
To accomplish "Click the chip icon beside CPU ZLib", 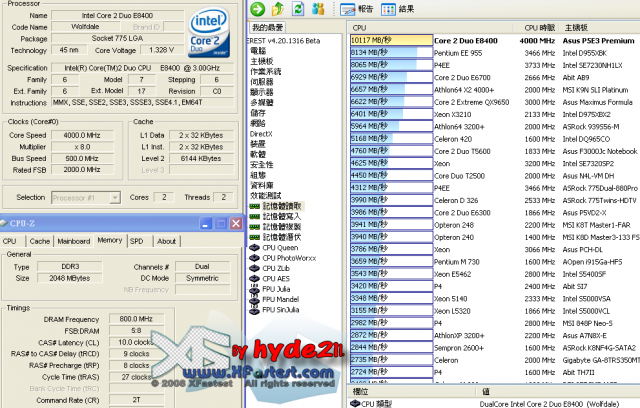I will click(255, 268).
